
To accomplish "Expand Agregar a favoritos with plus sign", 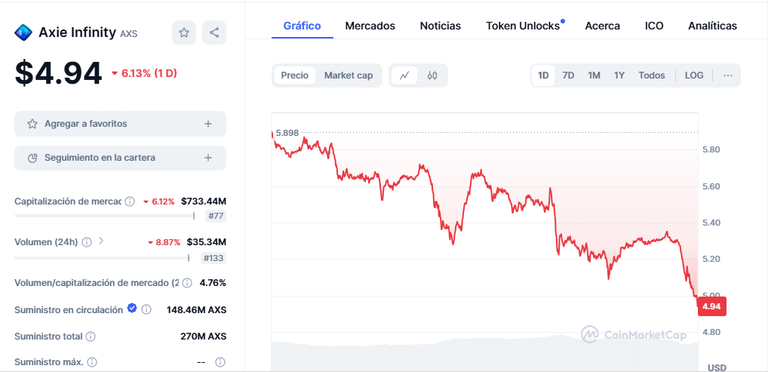I will [208, 124].
